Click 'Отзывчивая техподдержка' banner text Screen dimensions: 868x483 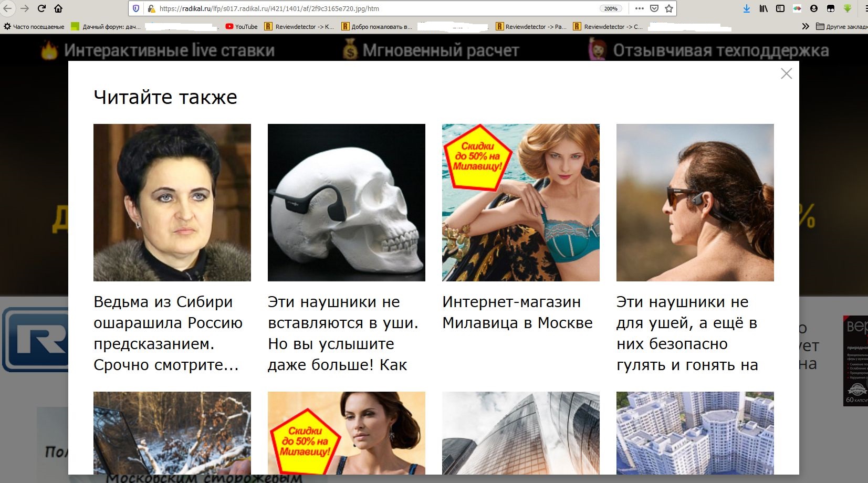pos(721,50)
